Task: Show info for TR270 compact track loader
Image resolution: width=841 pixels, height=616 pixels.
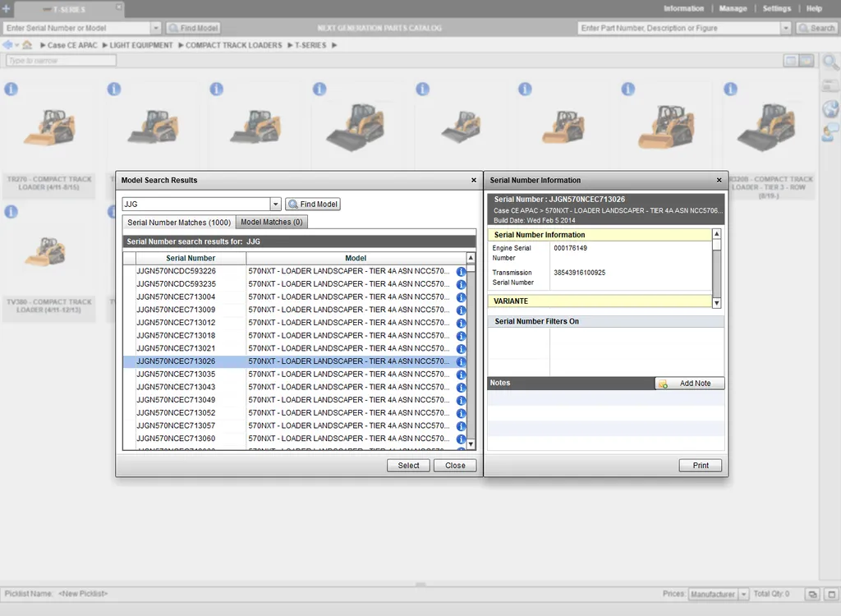Action: click(11, 89)
